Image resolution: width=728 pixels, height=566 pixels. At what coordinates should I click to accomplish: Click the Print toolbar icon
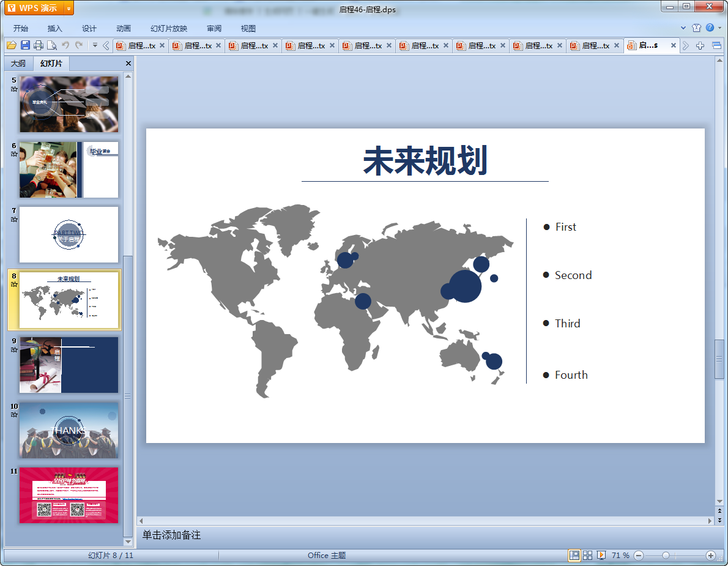[39, 45]
